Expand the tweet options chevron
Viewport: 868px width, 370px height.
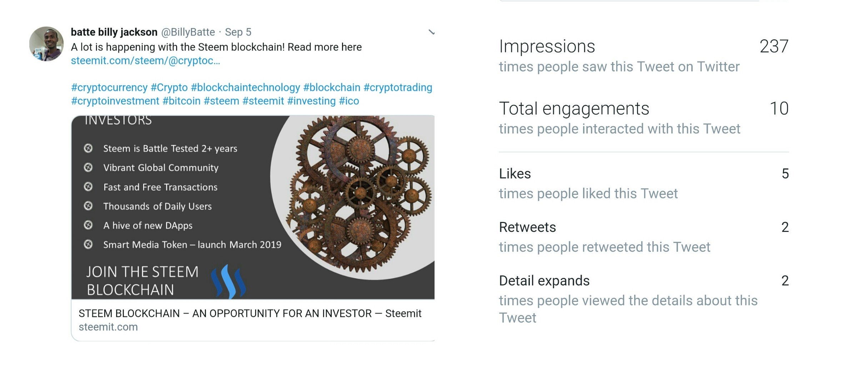[x=431, y=32]
